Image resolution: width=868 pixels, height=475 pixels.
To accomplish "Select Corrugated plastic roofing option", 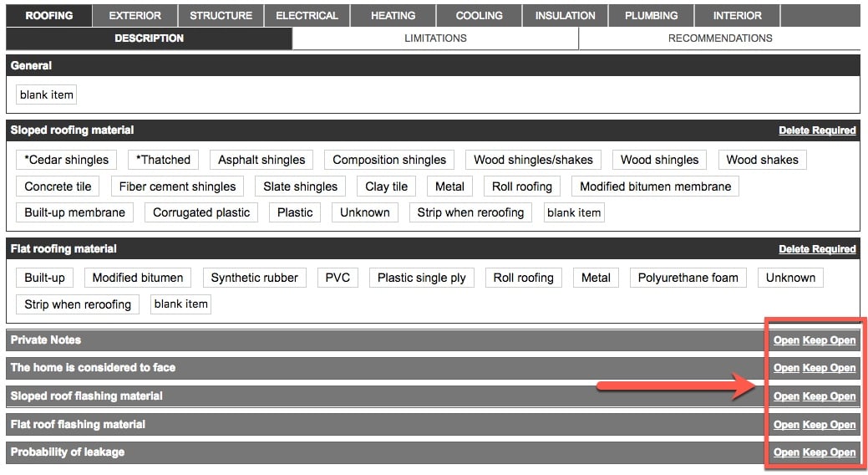I will click(201, 212).
